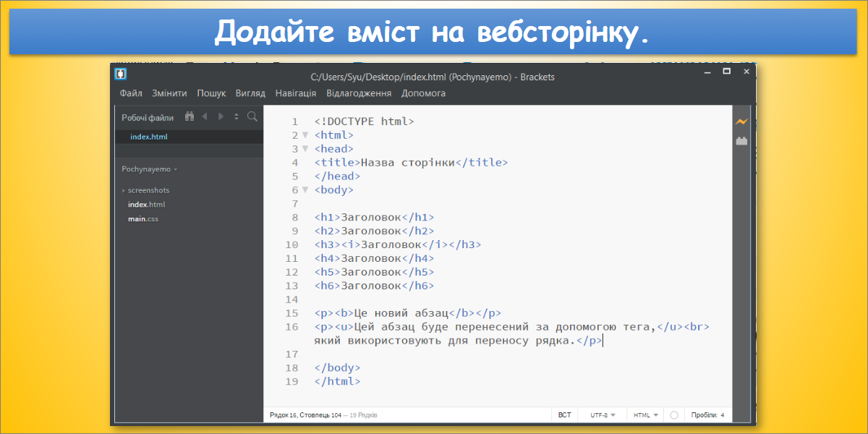Toggle the BCT insert mode indicator

[564, 415]
